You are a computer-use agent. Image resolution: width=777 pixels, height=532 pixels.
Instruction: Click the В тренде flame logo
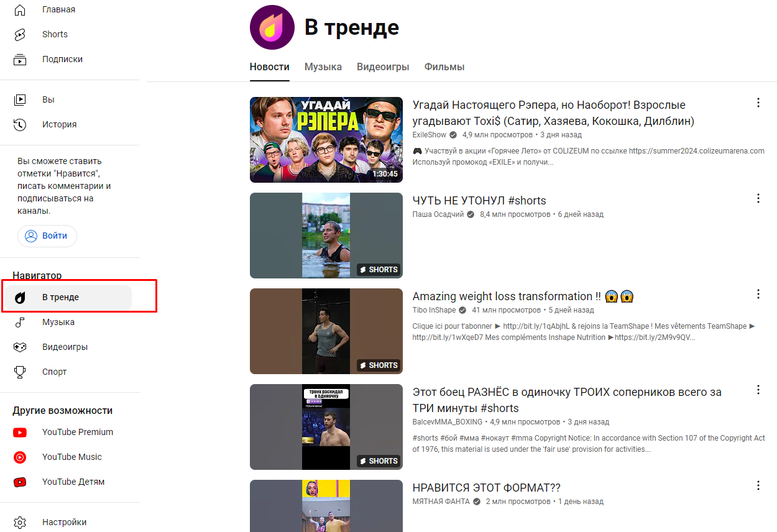click(x=272, y=27)
